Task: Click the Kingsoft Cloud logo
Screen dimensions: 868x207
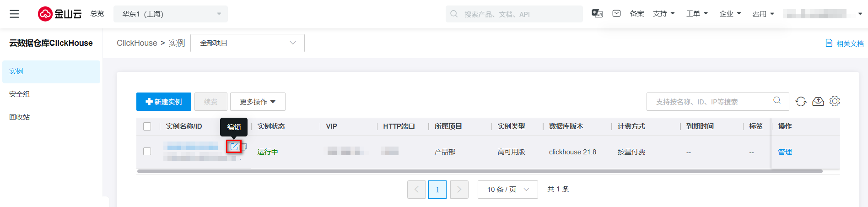Action: click(x=59, y=14)
